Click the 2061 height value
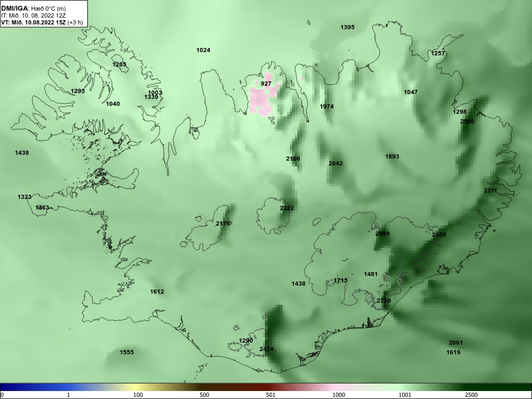 pos(456,343)
